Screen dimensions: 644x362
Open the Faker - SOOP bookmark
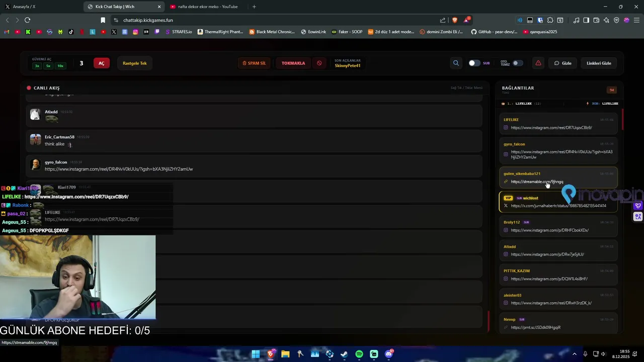[x=347, y=32]
